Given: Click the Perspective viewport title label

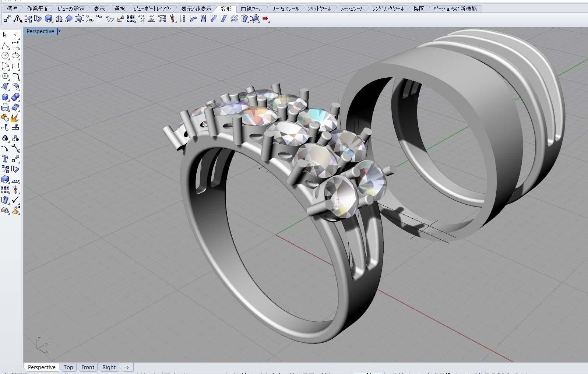Looking at the screenshot, I should (x=40, y=31).
